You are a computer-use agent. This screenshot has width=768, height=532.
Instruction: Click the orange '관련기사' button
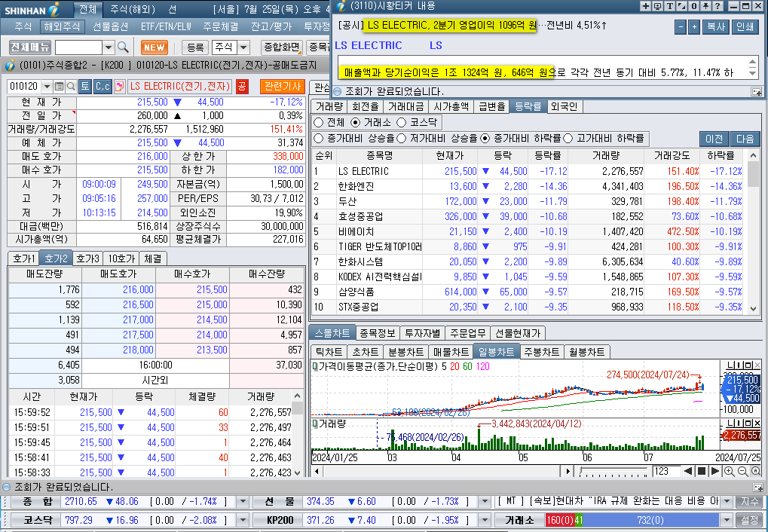[x=282, y=86]
